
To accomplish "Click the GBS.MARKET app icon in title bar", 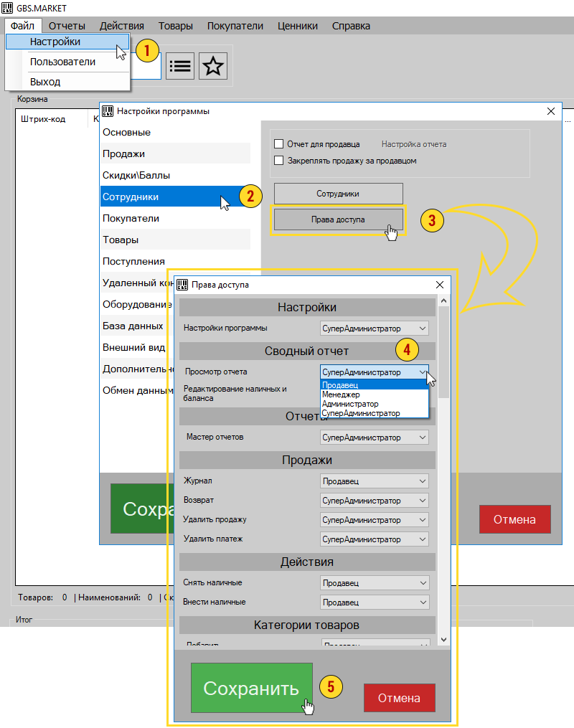I will pyautogui.click(x=7, y=8).
